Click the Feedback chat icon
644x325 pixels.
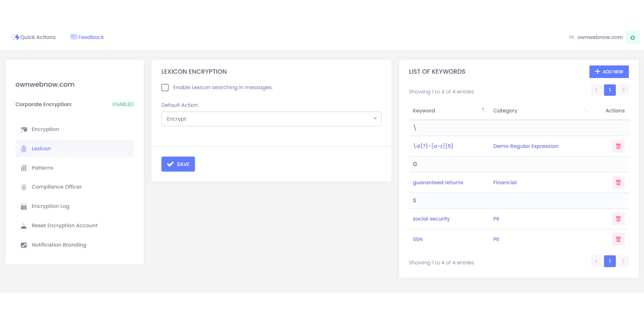[x=73, y=37]
